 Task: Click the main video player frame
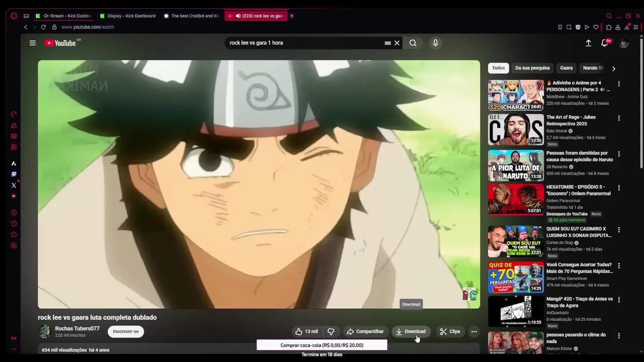click(x=259, y=184)
